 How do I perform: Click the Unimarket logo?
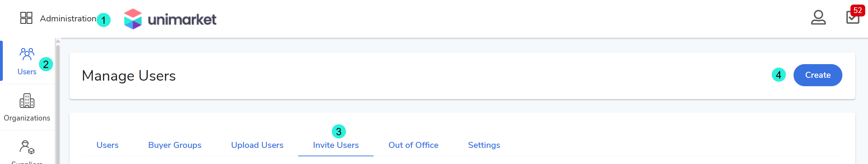click(170, 19)
